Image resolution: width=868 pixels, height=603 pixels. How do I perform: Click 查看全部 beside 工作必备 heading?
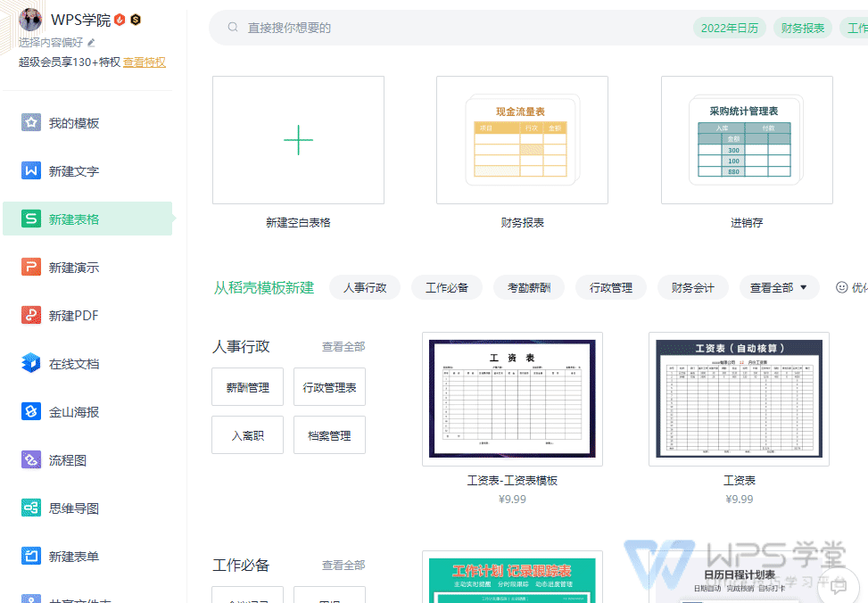[x=343, y=565]
